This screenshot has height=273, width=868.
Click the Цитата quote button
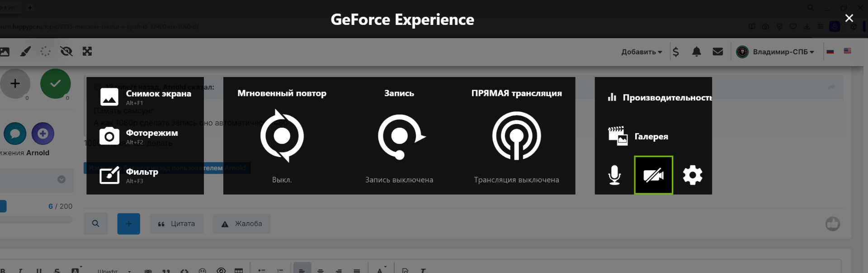(x=176, y=224)
